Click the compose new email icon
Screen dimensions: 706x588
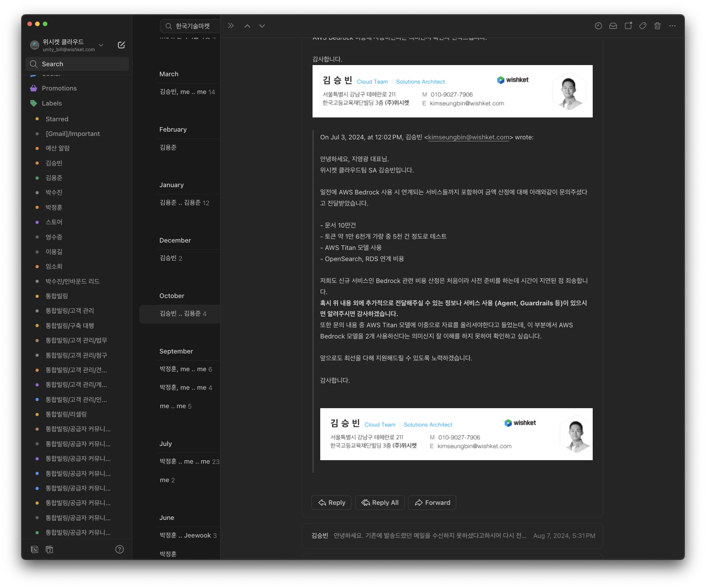pos(121,45)
